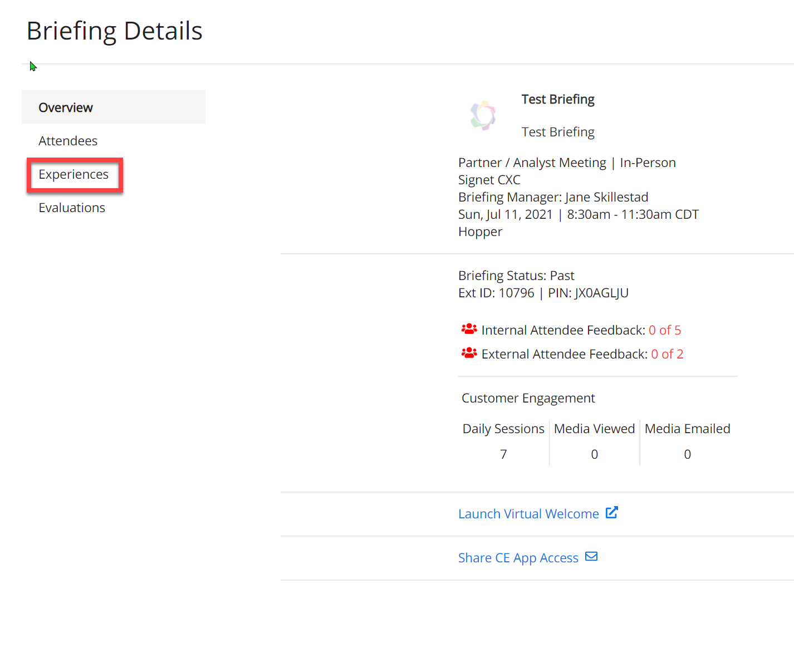Screen dimensions: 794x672
Task: Click the Briefing Manager Jane Skillestad line
Action: [x=553, y=197]
